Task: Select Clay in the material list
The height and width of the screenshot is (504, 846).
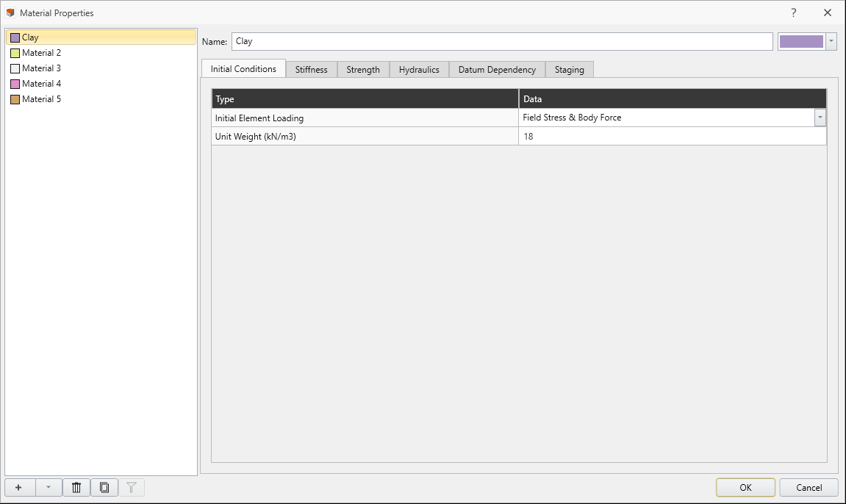Action: click(x=101, y=37)
